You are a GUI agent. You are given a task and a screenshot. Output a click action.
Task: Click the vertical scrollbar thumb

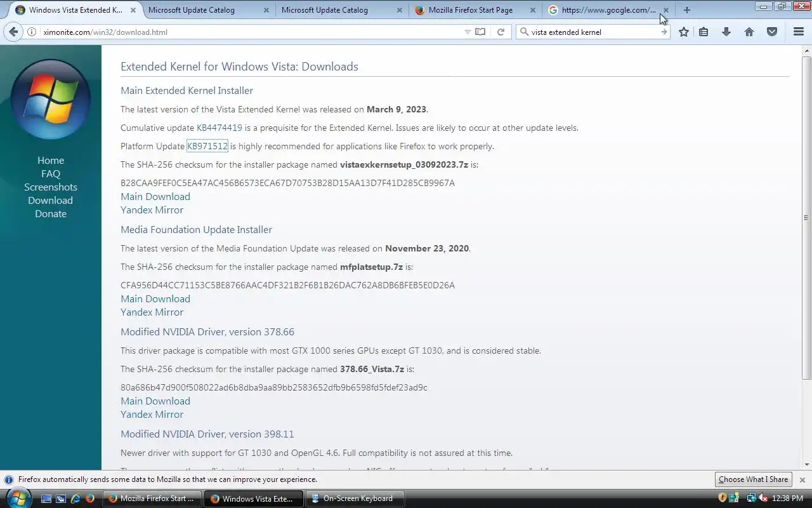(x=806, y=218)
